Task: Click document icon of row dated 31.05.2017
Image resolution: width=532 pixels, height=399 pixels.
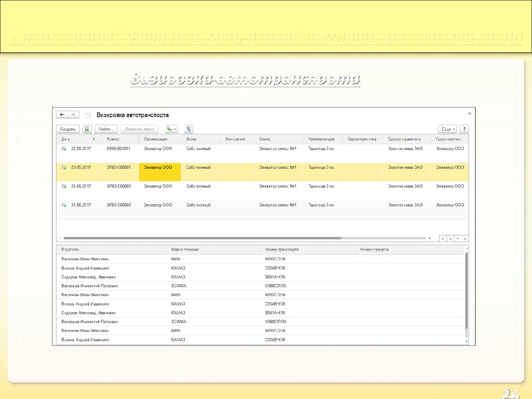Action: 64,205
